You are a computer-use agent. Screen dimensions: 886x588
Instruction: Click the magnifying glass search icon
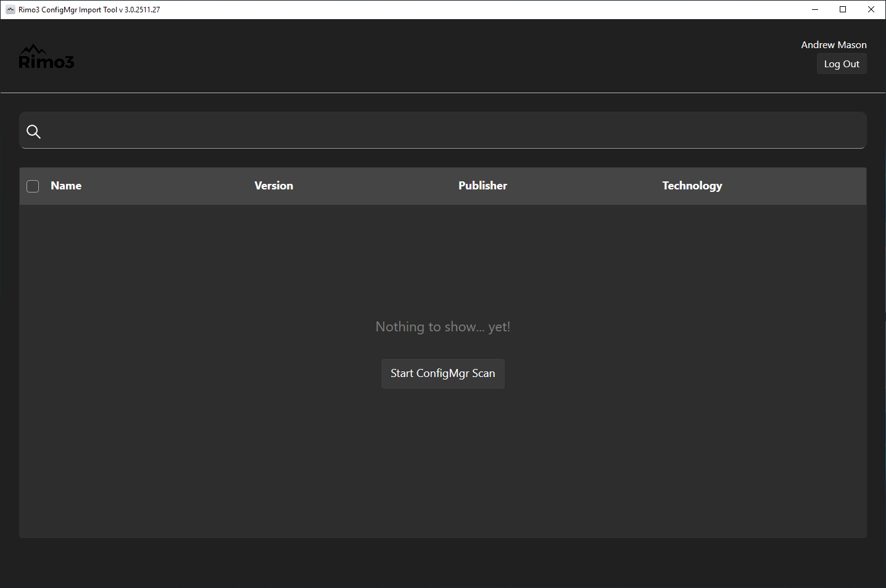[x=34, y=131]
